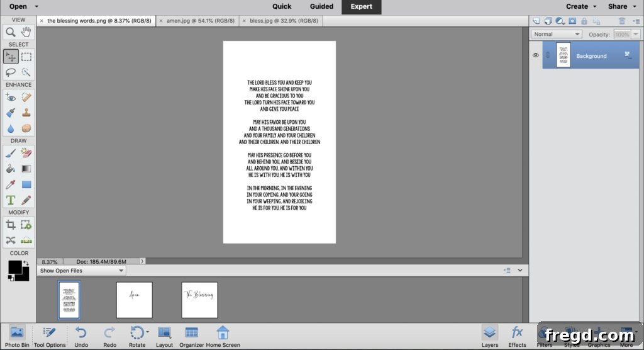Toggle the Tool Options panel

[50, 336]
